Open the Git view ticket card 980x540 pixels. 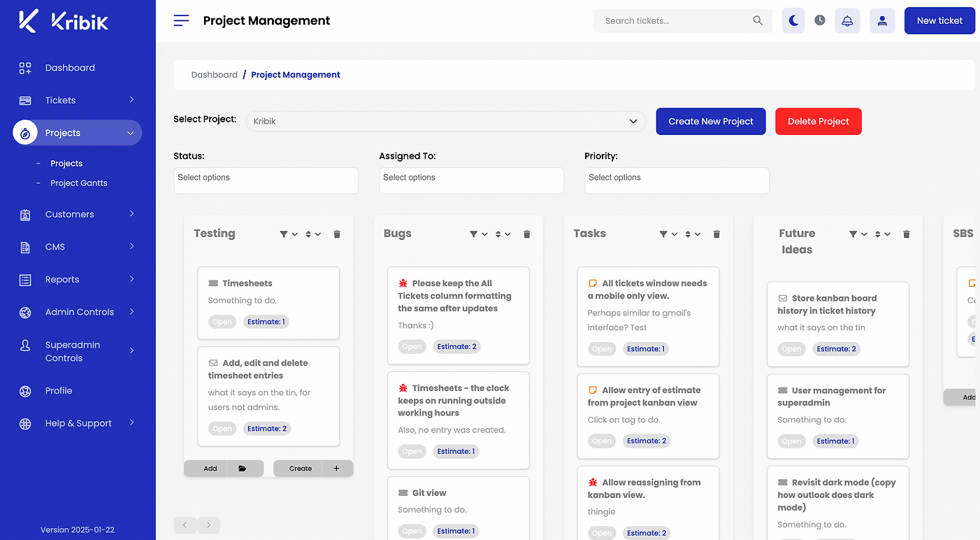459,509
